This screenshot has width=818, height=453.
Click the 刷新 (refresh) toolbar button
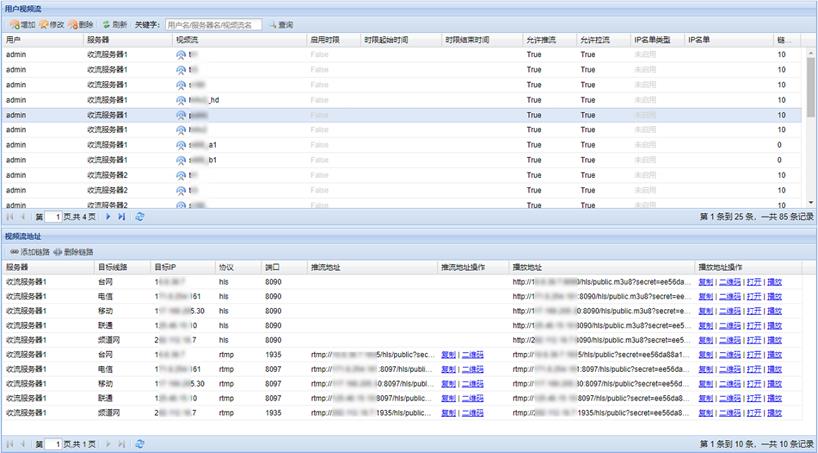pos(114,25)
